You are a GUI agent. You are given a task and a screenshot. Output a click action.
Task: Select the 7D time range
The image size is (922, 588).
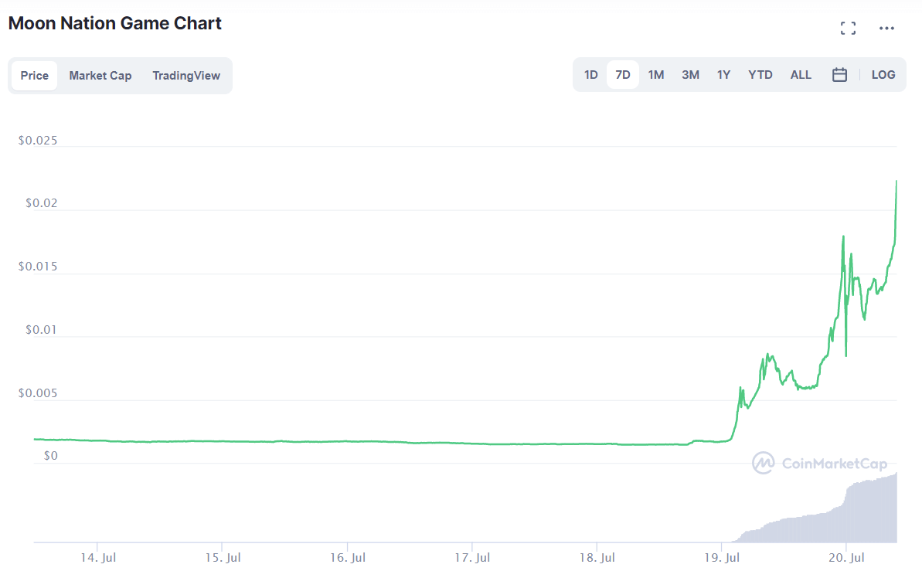pos(622,75)
